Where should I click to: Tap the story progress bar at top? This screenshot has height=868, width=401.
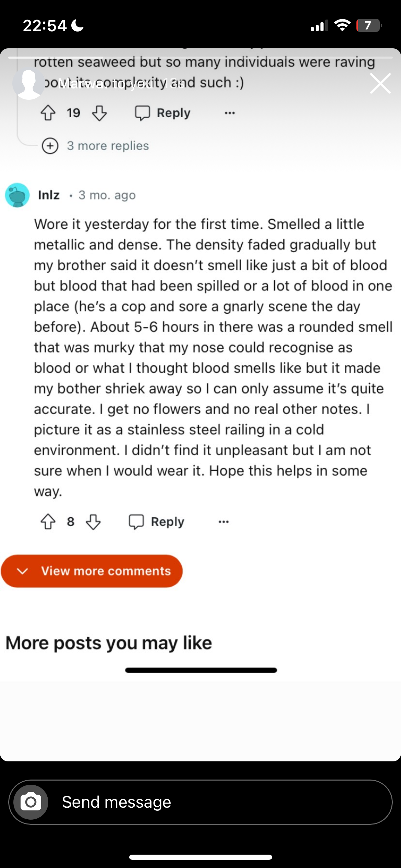200,57
